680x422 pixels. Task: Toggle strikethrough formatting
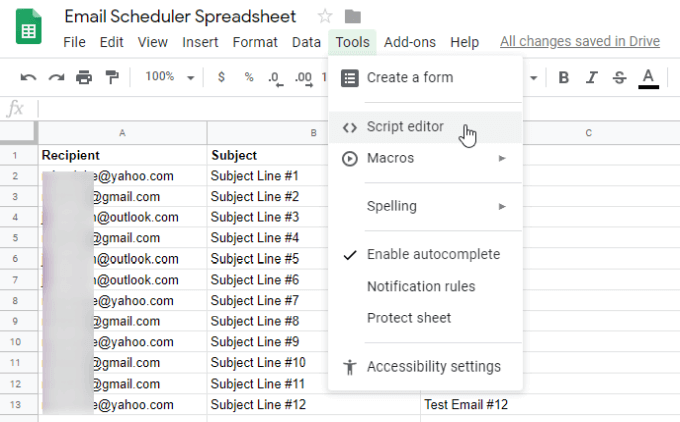tap(619, 77)
